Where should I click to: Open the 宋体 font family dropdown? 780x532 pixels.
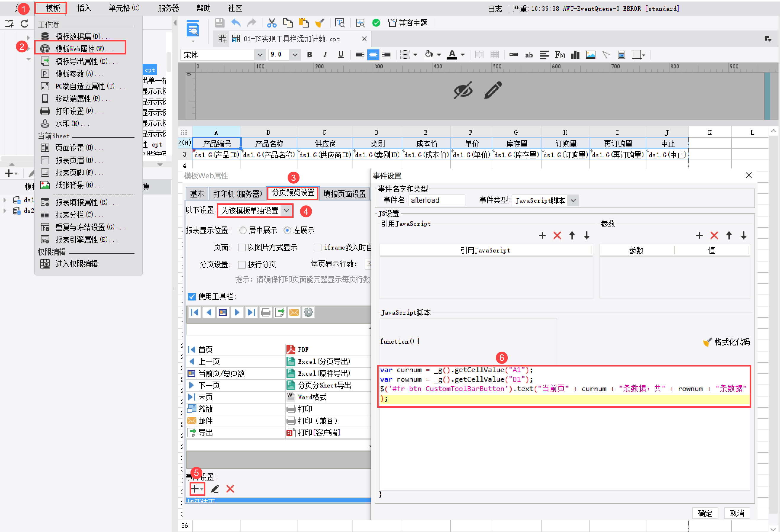[260, 55]
